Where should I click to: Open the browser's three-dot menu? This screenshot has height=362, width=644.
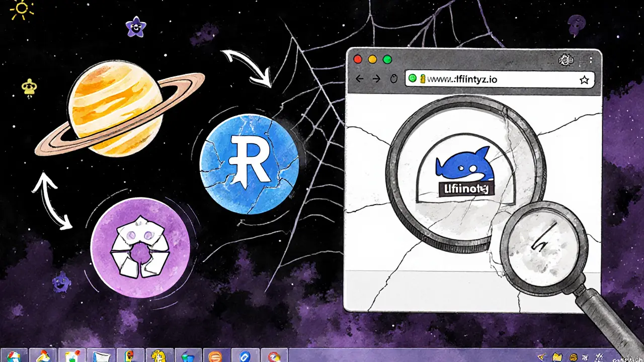coord(592,59)
